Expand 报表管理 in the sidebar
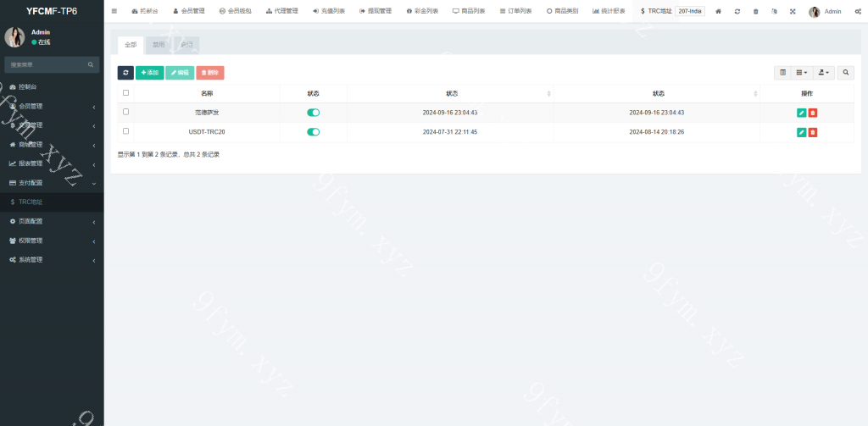This screenshot has height=426, width=868. 52,163
